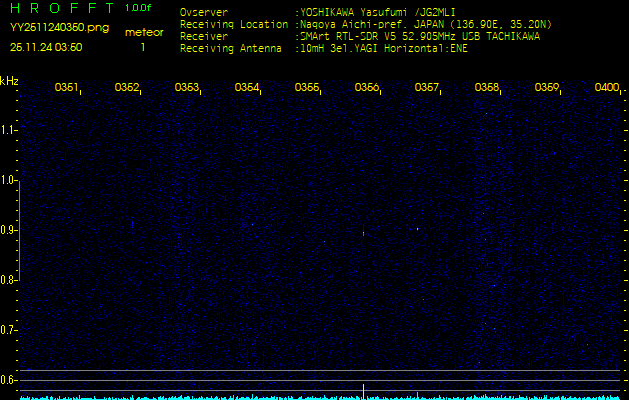Click the Ovserver field label
This screenshot has height=400, width=629.
pyautogui.click(x=204, y=12)
